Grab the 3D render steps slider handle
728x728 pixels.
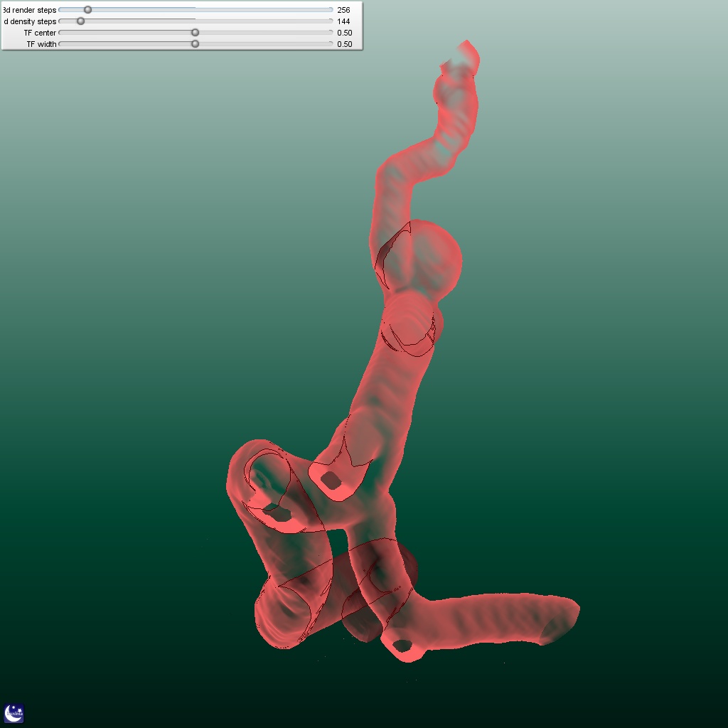tap(87, 10)
